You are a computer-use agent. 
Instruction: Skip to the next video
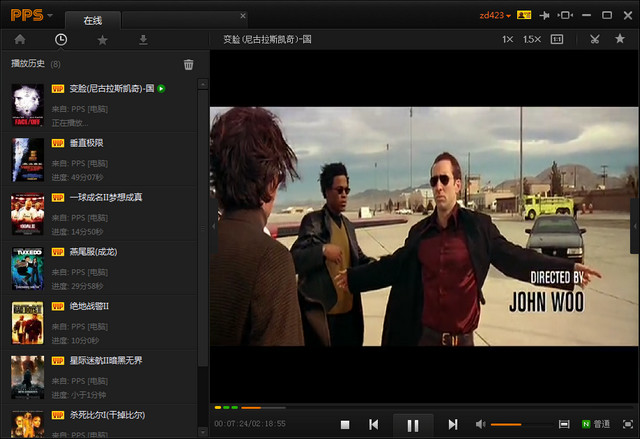[452, 425]
